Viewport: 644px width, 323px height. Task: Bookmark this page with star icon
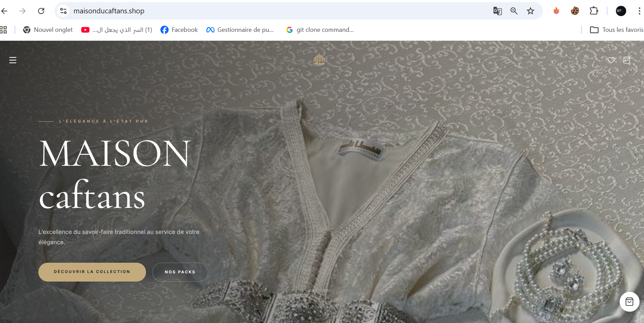pyautogui.click(x=531, y=11)
